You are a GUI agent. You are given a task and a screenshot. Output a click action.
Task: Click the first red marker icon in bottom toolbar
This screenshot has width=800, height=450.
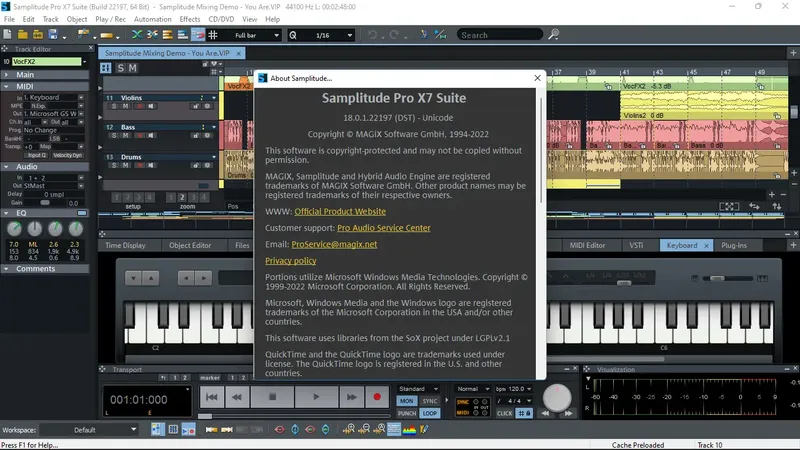279,430
